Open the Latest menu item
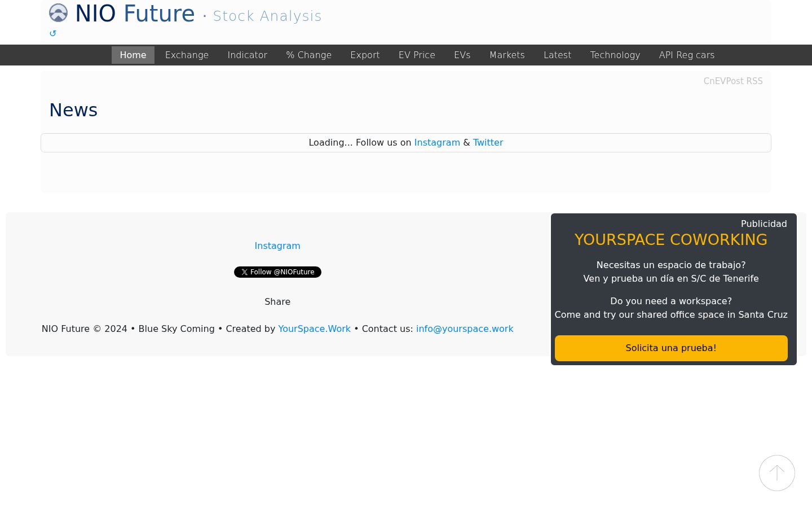 557,55
